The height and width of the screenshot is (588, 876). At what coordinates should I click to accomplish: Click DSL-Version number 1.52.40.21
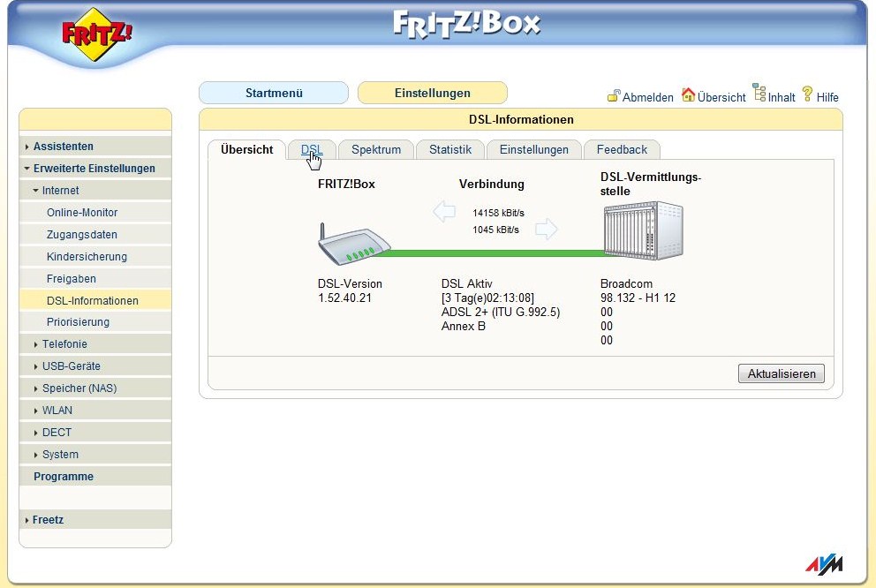344,298
